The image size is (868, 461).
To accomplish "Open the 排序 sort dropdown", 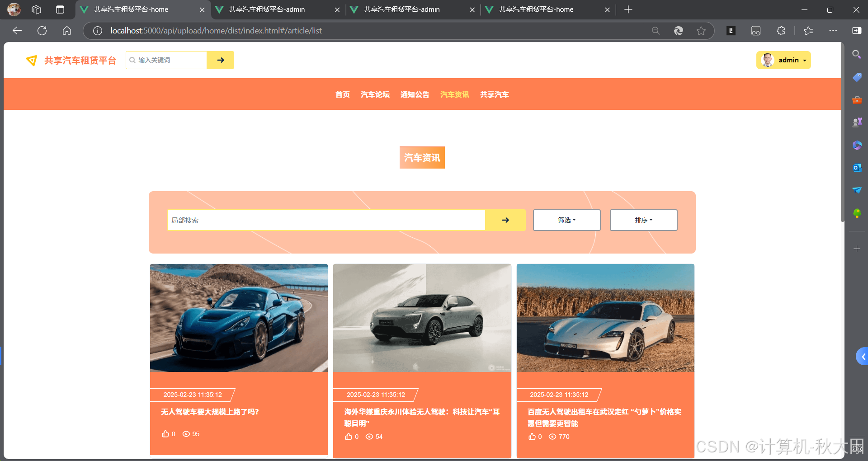I will (x=644, y=220).
